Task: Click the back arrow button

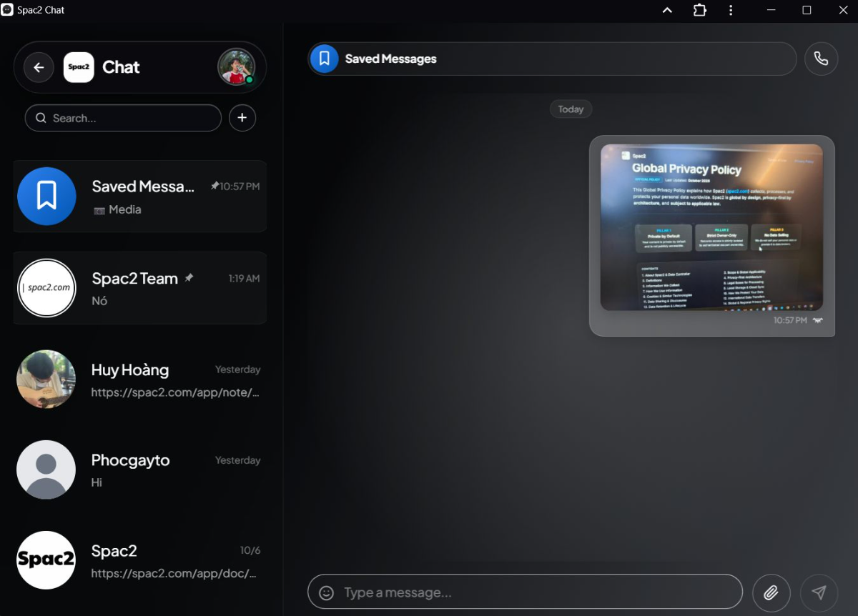Action: coord(39,67)
